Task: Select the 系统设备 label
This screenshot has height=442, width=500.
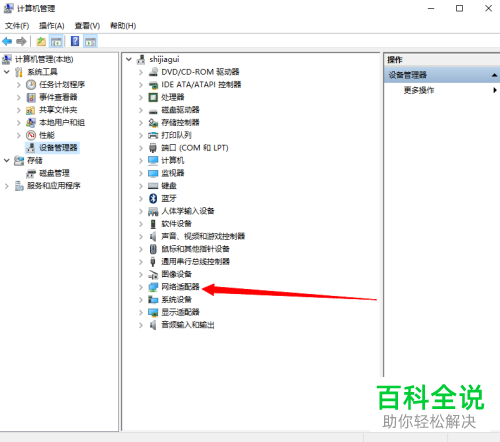Action: point(176,300)
